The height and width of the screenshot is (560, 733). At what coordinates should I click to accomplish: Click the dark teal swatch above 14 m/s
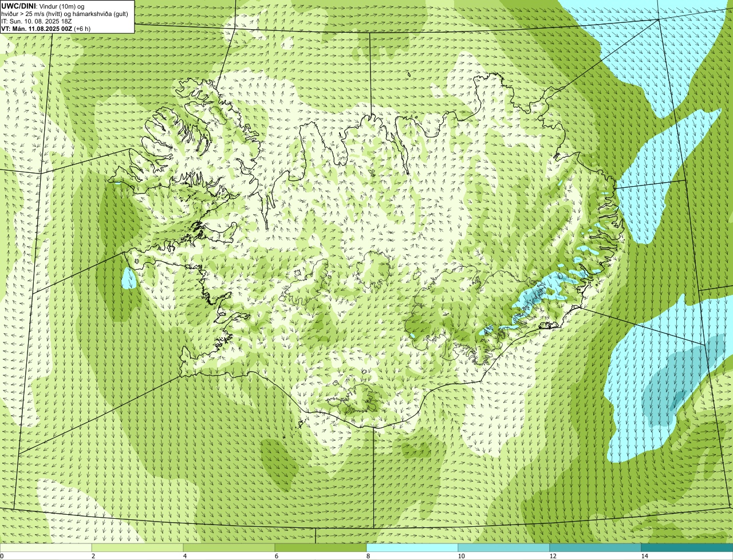(x=687, y=547)
